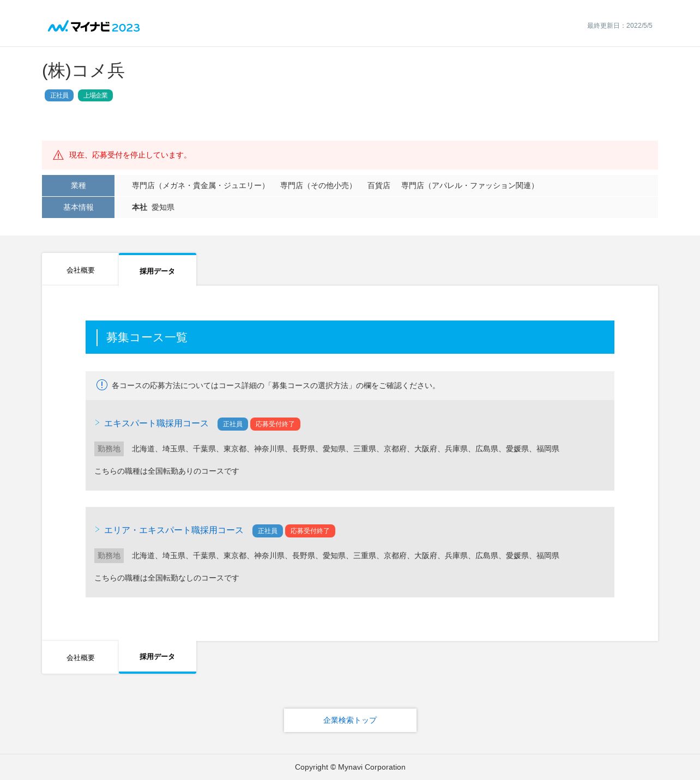Image resolution: width=700 pixels, height=780 pixels.
Task: Open the エキスパート職採用コース link
Action: point(156,424)
